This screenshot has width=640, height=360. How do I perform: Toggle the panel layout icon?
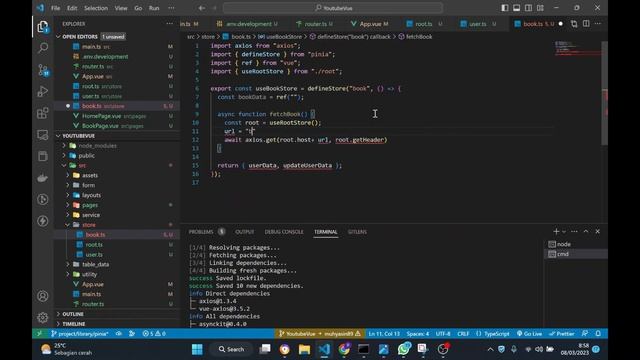click(516, 8)
